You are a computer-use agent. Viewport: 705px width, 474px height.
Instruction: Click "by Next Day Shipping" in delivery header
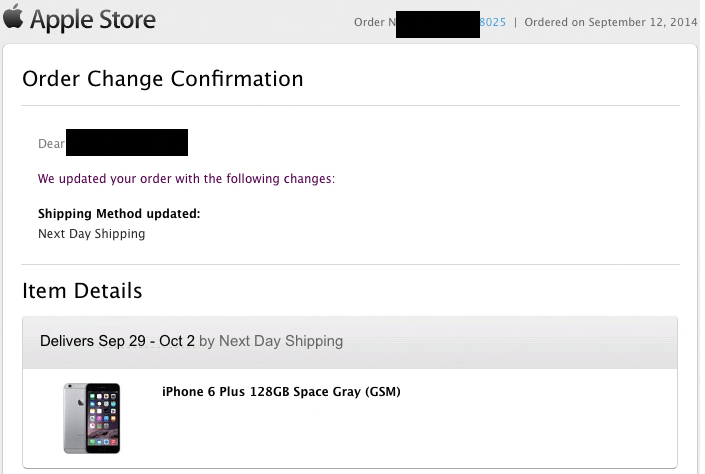click(x=271, y=341)
